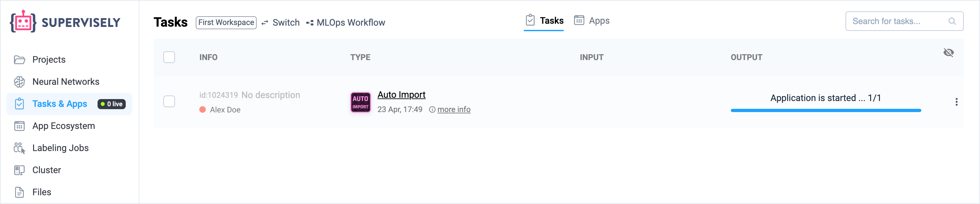Image resolution: width=980 pixels, height=204 pixels.
Task: Click Switch workspace button
Action: pos(281,23)
